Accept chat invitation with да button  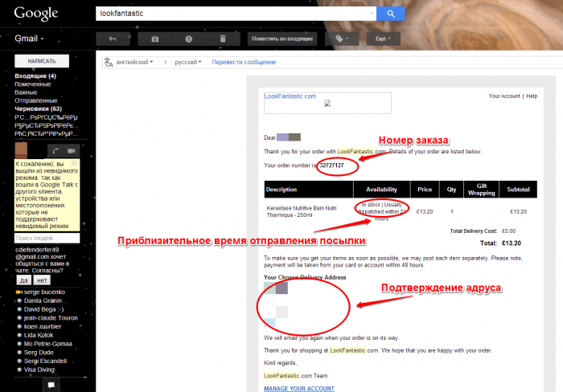click(x=23, y=280)
